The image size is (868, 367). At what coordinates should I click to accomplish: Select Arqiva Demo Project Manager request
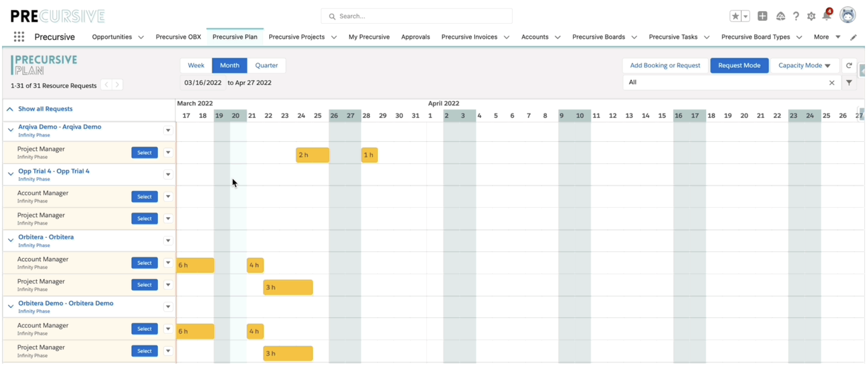click(144, 153)
